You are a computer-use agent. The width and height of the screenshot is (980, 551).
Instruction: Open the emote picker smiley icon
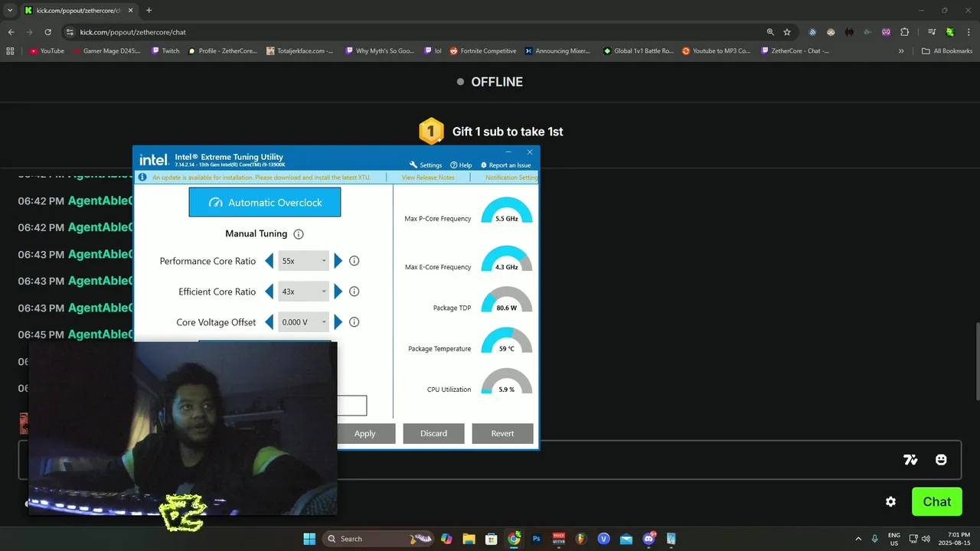pos(941,460)
